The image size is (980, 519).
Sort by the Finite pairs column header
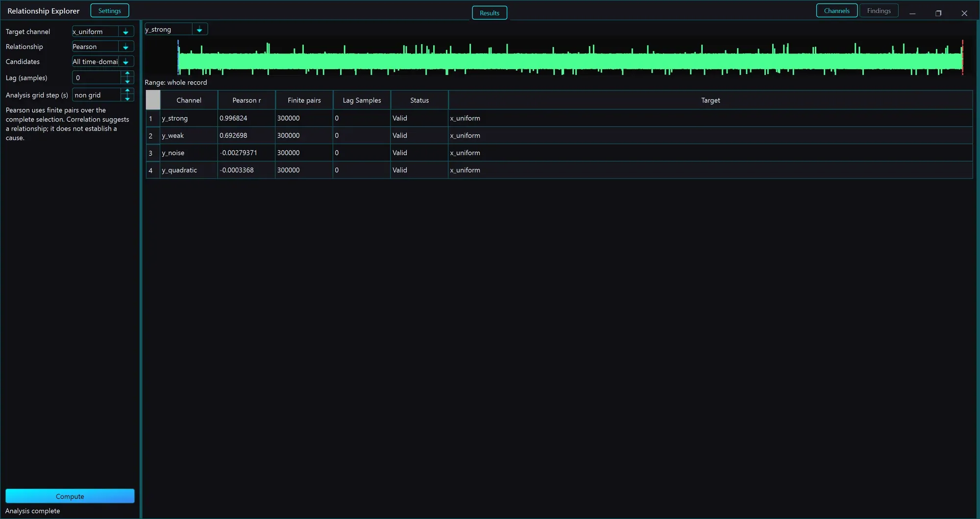(x=304, y=100)
